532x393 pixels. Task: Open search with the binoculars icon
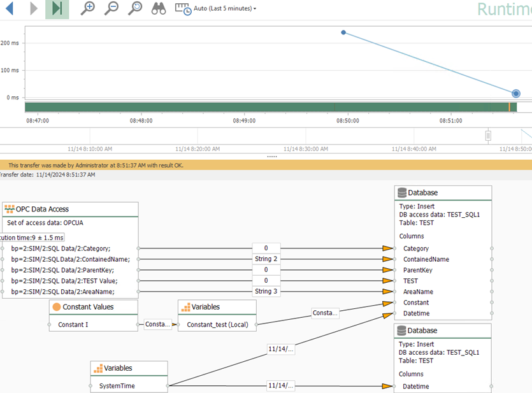point(159,9)
